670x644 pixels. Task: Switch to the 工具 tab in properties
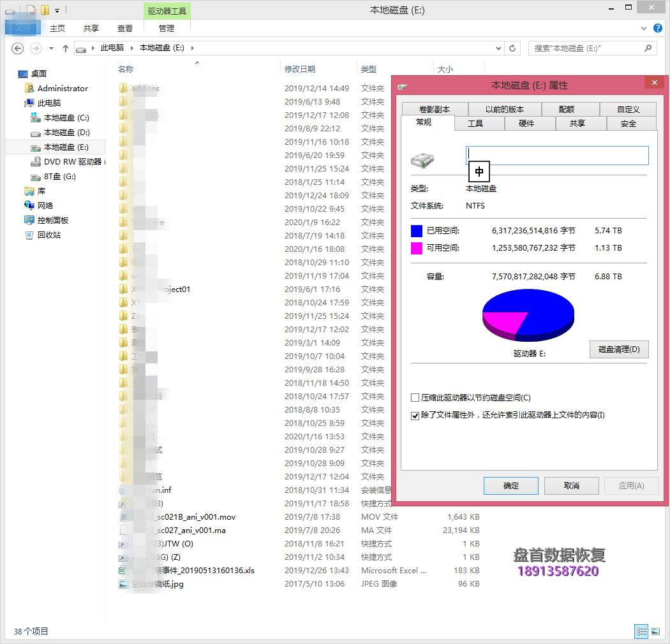475,124
